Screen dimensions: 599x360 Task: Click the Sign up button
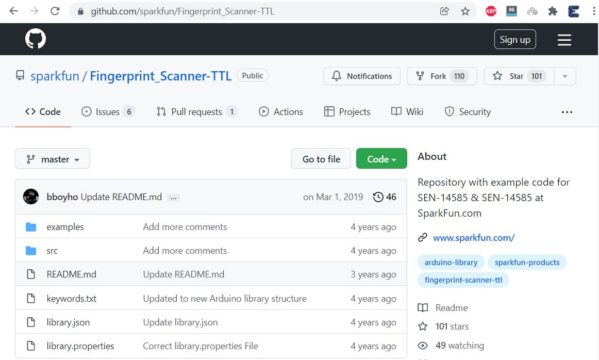point(515,39)
